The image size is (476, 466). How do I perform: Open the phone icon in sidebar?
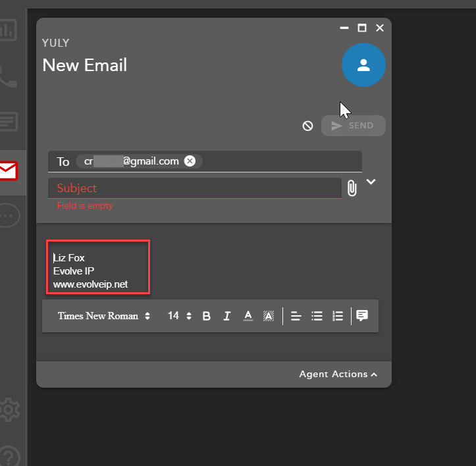(9, 77)
